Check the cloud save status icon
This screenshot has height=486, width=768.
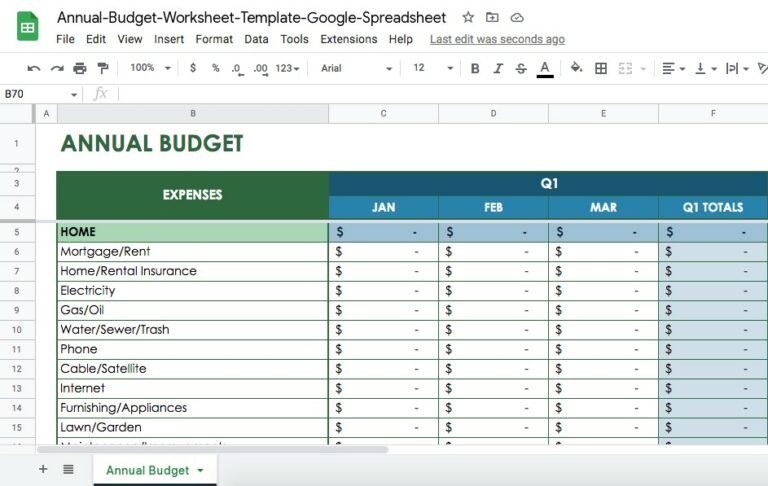coord(517,18)
